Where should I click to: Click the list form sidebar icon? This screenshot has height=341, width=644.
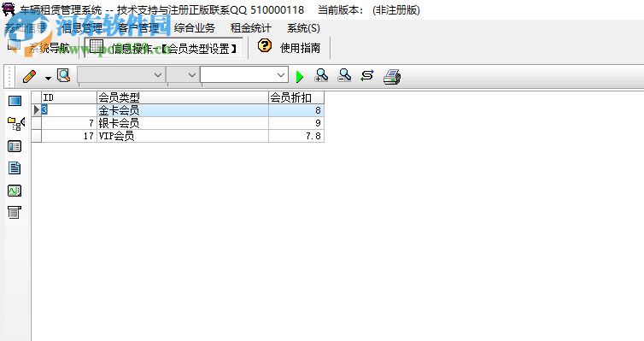15,146
